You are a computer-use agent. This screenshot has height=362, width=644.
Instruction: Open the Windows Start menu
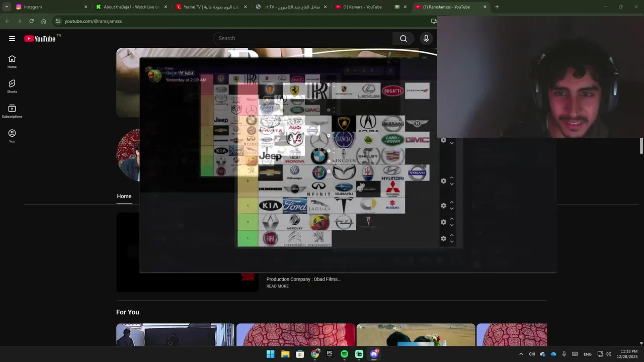(270, 354)
